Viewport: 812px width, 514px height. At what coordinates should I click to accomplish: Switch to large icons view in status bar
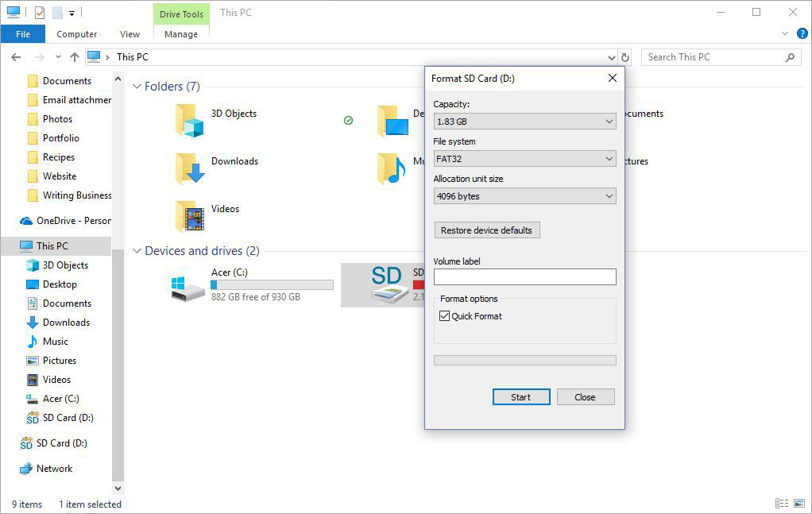798,504
